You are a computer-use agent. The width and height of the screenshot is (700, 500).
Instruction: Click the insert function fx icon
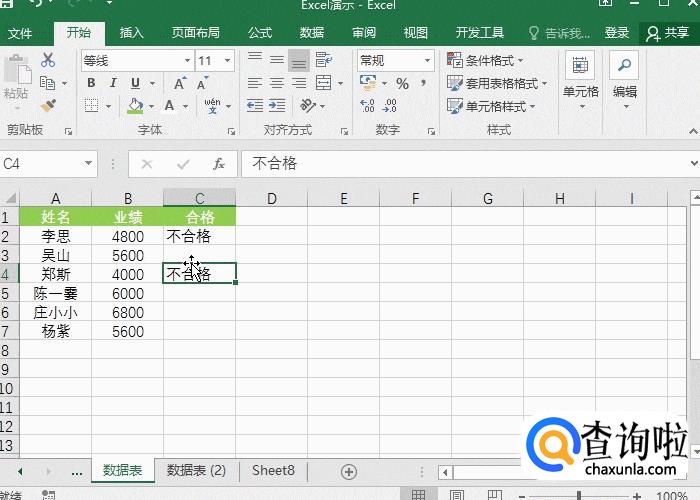[218, 164]
